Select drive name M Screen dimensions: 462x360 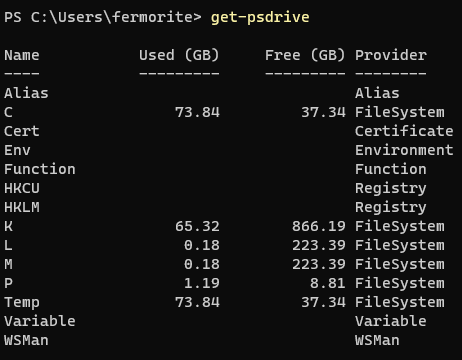[x=8, y=264]
